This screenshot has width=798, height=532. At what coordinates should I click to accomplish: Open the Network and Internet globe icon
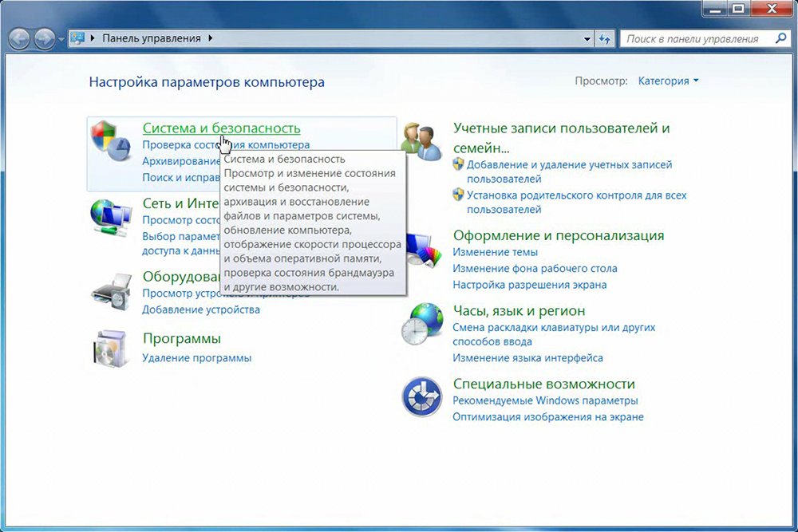(111, 218)
